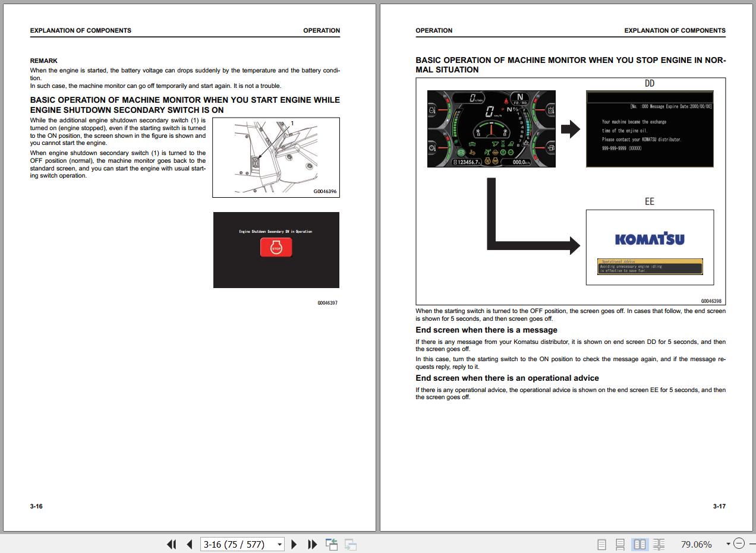Go to the first page

(171, 544)
